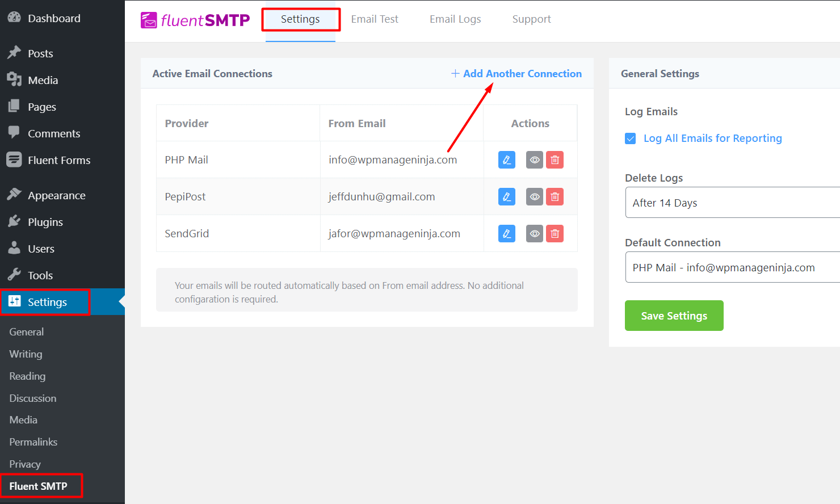Click the FluentSMTP logo

(195, 20)
